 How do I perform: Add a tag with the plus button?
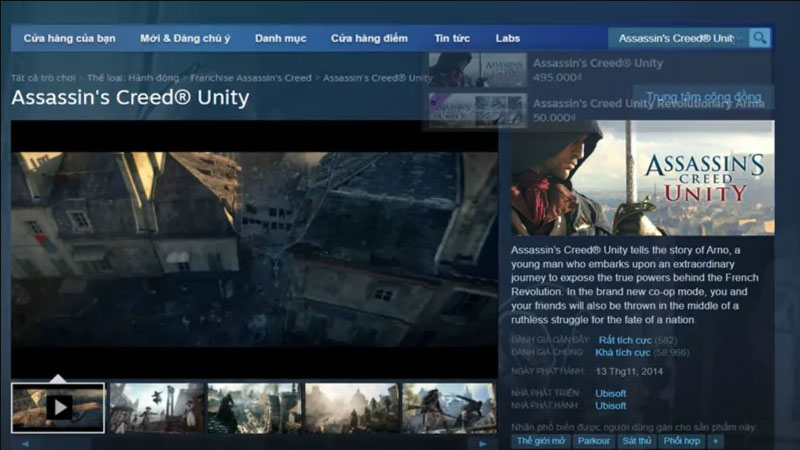[715, 441]
